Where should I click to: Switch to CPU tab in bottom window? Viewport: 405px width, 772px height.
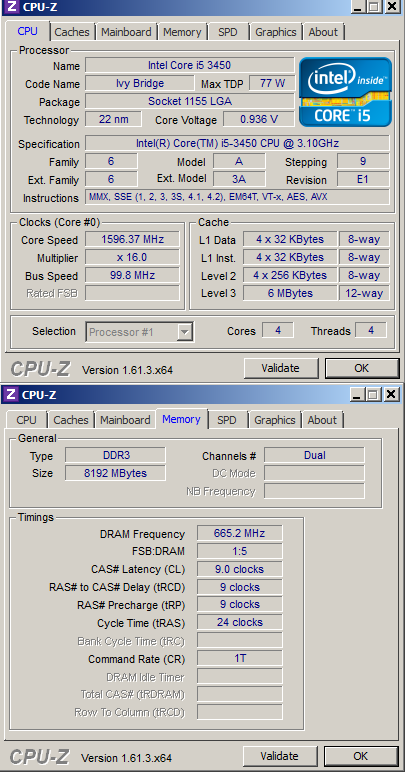(x=26, y=420)
